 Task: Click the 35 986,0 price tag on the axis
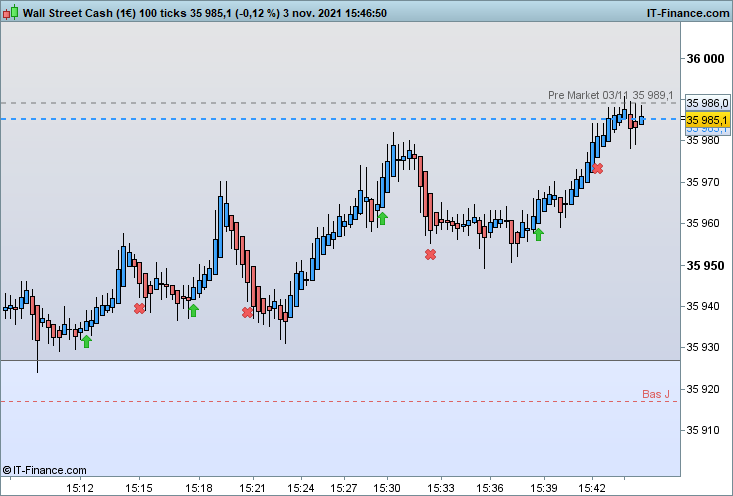point(707,103)
